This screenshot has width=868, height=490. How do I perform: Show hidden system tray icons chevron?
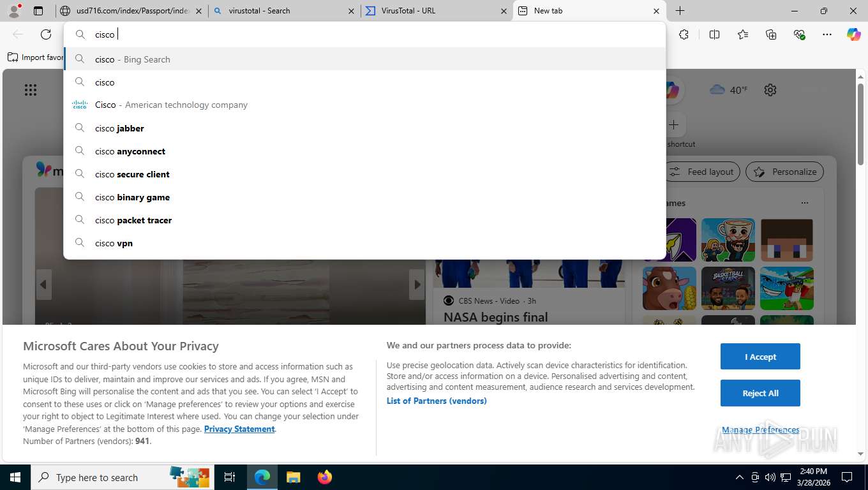(740, 477)
